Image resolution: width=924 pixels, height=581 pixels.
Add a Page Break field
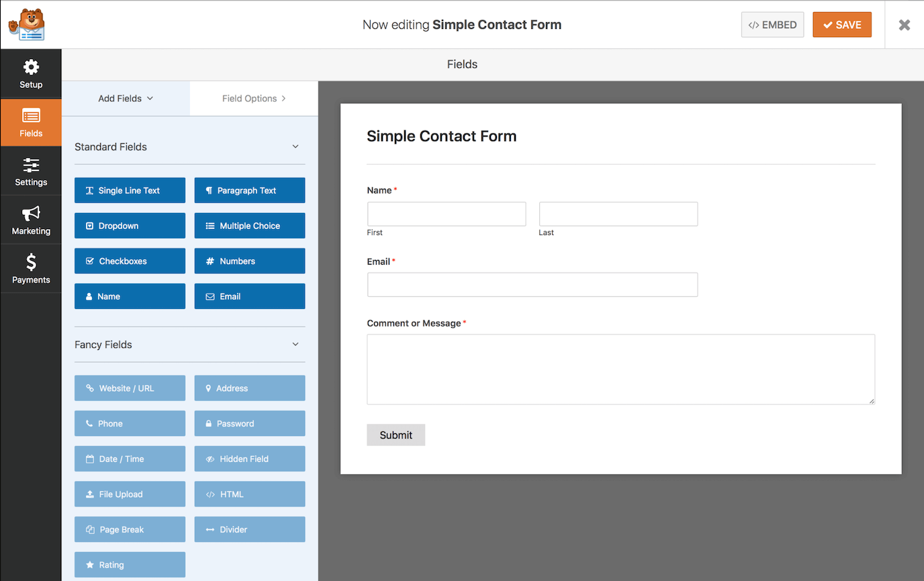(130, 529)
